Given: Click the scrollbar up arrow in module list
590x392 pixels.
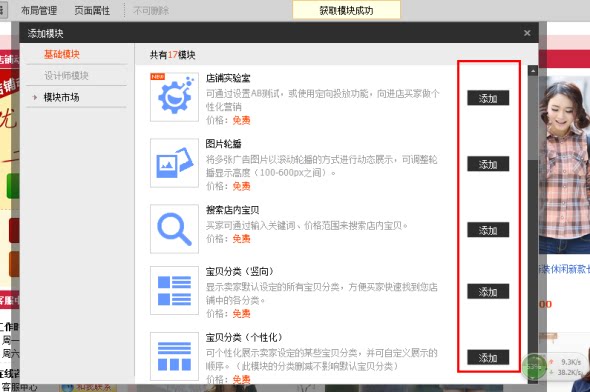Looking at the screenshot, I should (x=533, y=71).
